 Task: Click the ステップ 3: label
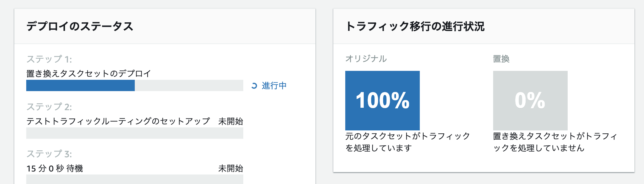click(49, 154)
